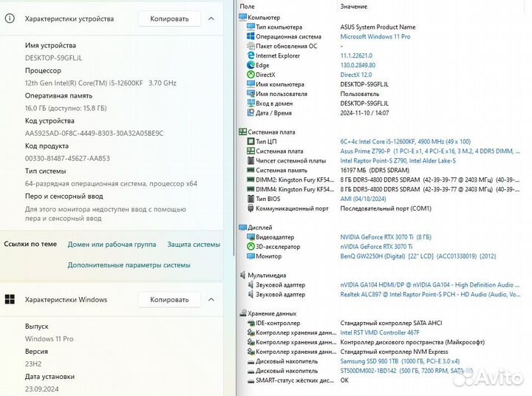This screenshot has height=396, width=532.
Task: Select the product code 00330-81487-45627-AA853
Action: (67, 158)
